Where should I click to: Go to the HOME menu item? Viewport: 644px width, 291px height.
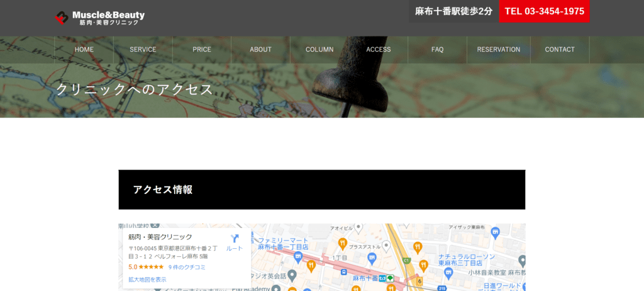(84, 50)
